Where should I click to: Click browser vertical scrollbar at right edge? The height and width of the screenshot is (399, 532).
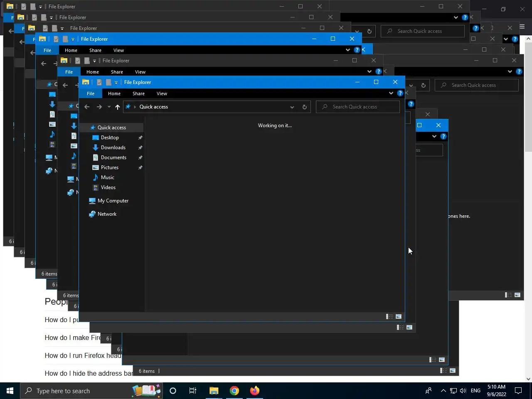tap(528, 208)
